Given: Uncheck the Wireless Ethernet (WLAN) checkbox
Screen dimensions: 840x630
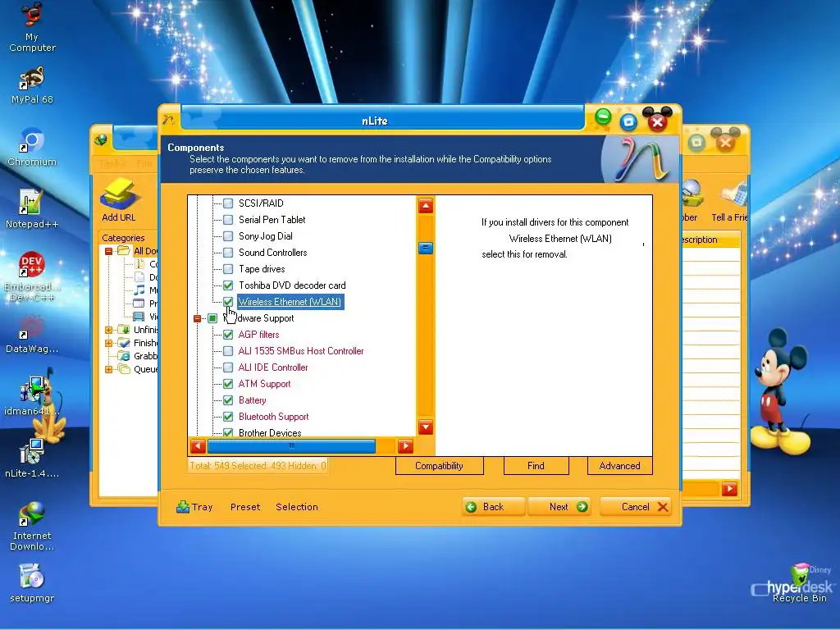Looking at the screenshot, I should point(228,302).
